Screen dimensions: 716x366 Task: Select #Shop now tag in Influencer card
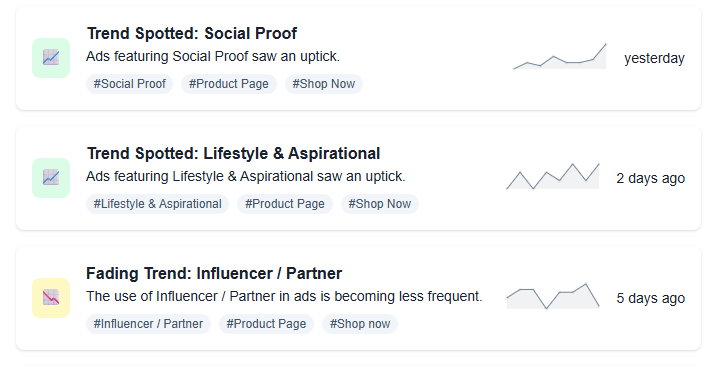pyautogui.click(x=360, y=324)
